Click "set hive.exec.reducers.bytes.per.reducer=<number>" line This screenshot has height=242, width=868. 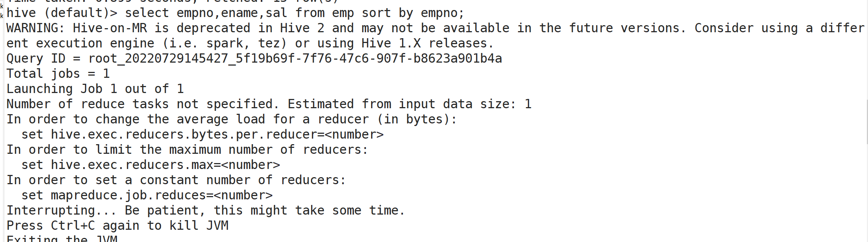coord(202,135)
